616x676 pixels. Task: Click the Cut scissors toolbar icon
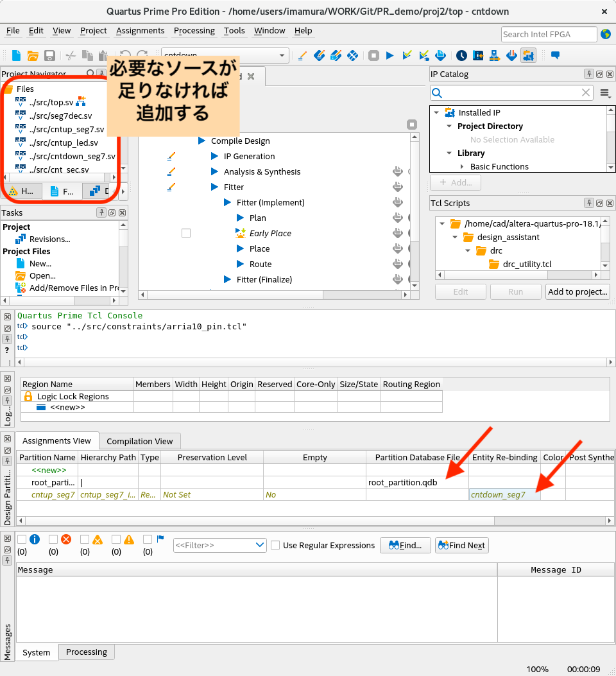(71, 55)
